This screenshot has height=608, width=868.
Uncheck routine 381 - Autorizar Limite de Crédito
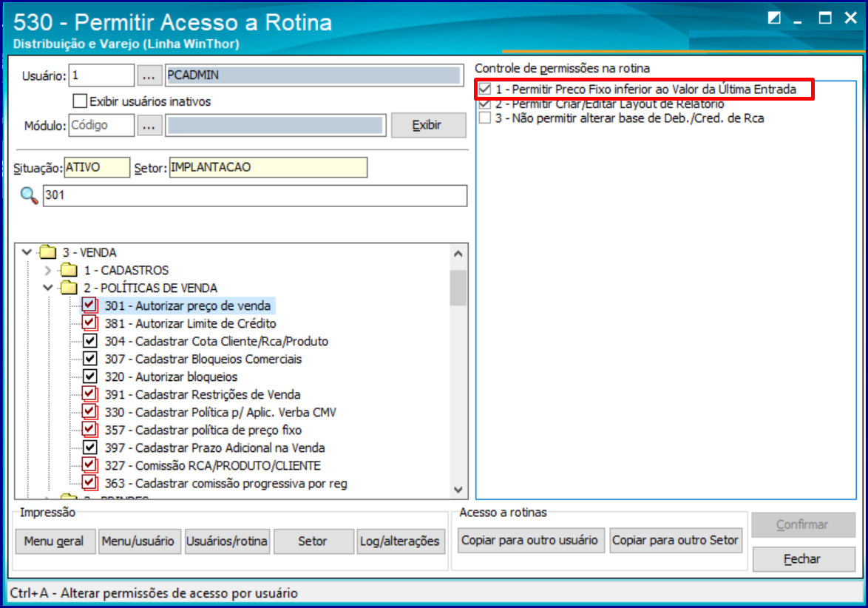89,322
